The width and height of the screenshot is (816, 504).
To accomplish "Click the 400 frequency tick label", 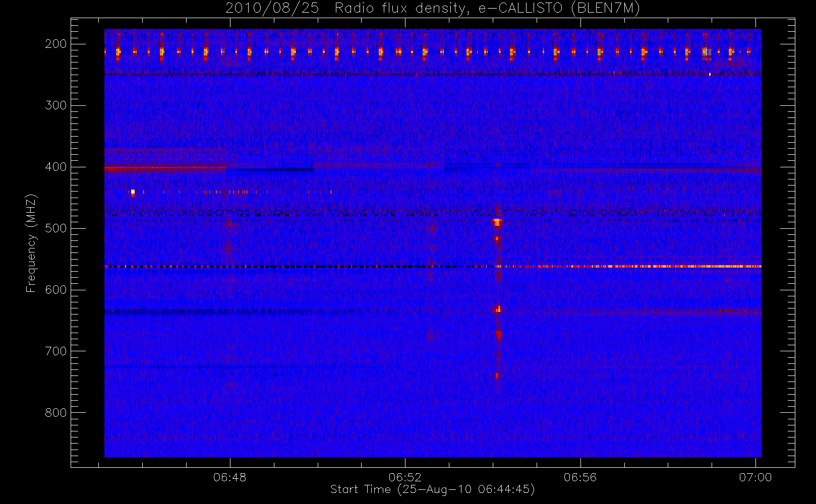I will point(55,167).
